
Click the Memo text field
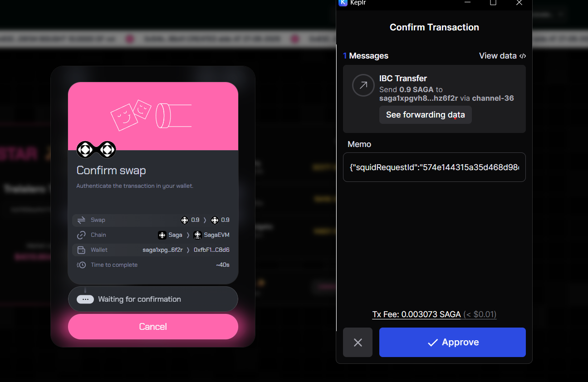click(434, 167)
